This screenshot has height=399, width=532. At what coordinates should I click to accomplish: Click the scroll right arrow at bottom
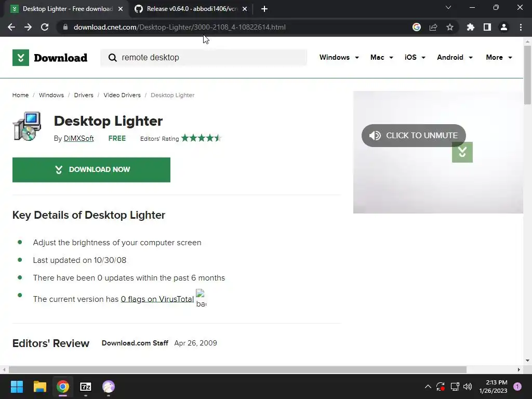click(519, 369)
